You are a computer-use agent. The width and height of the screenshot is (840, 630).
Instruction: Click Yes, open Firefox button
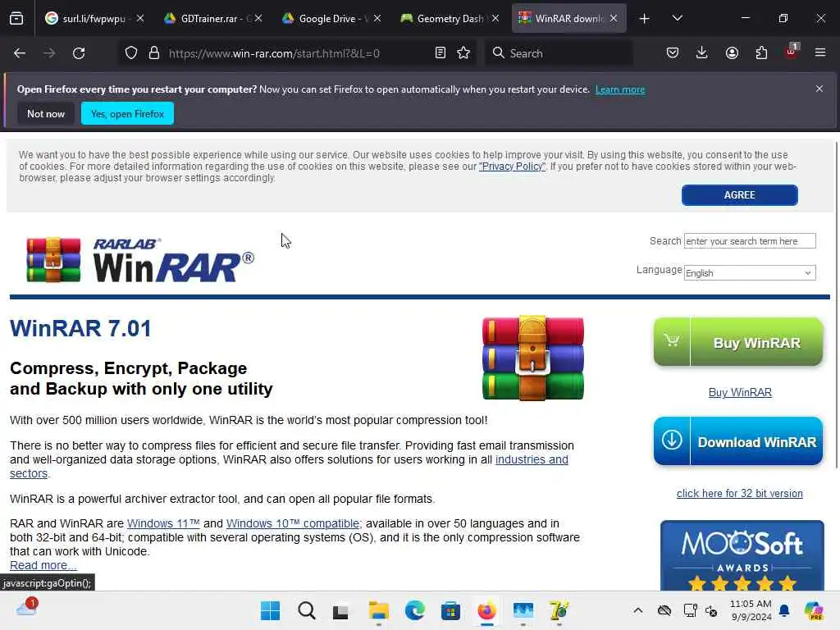pyautogui.click(x=127, y=113)
